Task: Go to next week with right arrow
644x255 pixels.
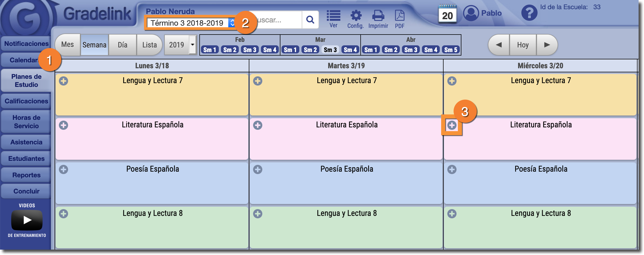Action: (x=547, y=45)
